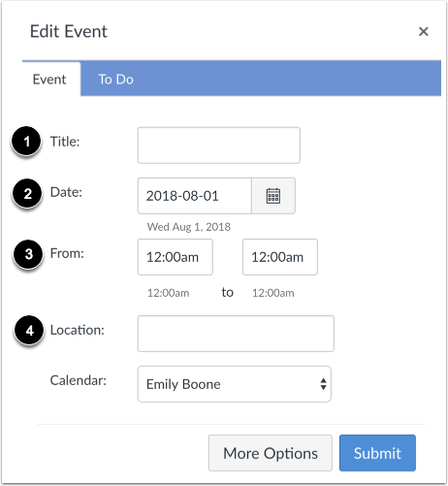This screenshot has height=486, width=448.
Task: Click the Location: field label
Action: [x=78, y=330]
